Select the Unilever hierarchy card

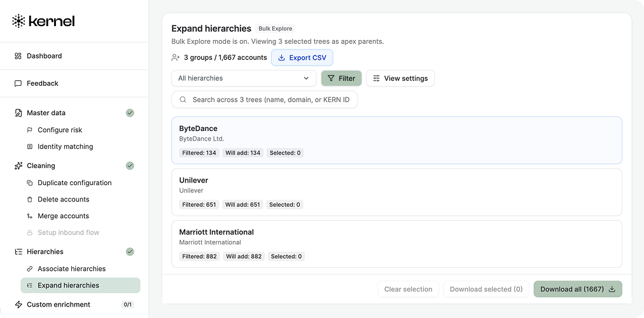coord(396,192)
